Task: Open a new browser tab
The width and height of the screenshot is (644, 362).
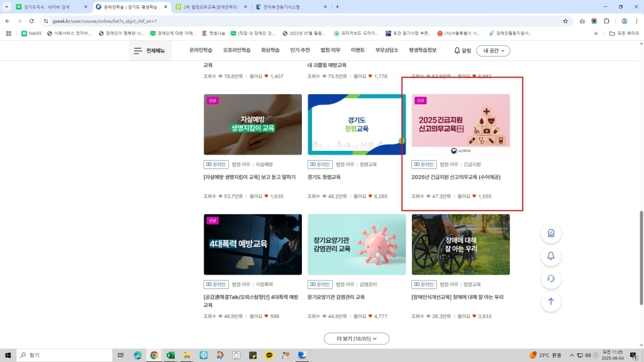Action: 337,7
